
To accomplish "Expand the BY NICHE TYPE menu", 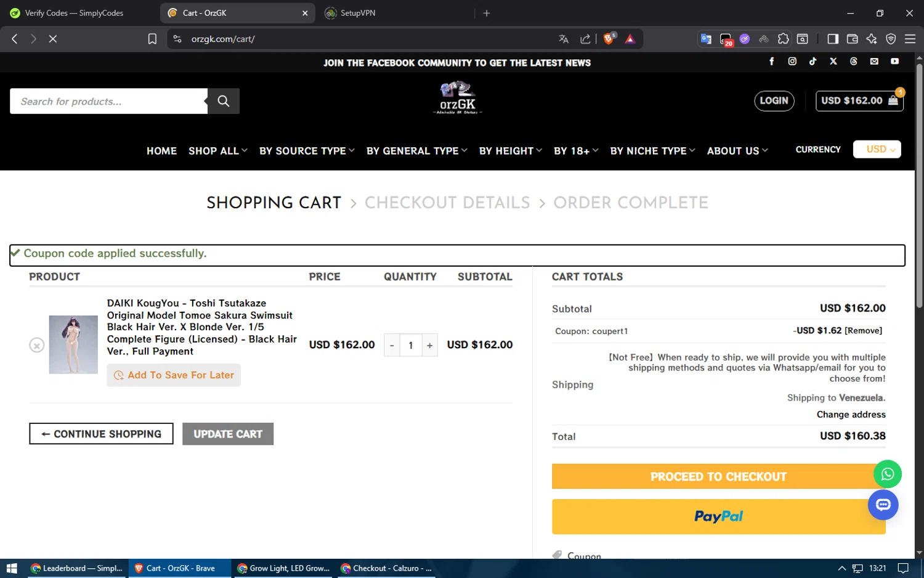I will click(653, 151).
